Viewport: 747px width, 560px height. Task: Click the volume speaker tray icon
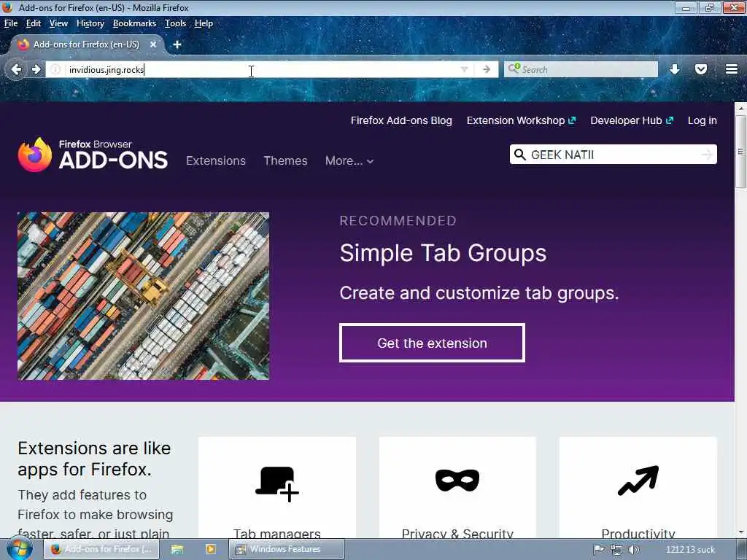click(x=634, y=550)
